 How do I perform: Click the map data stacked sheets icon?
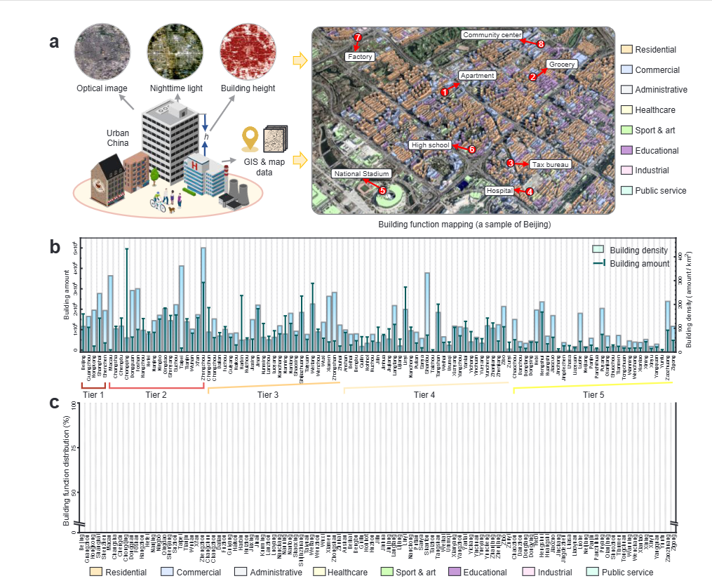point(275,139)
